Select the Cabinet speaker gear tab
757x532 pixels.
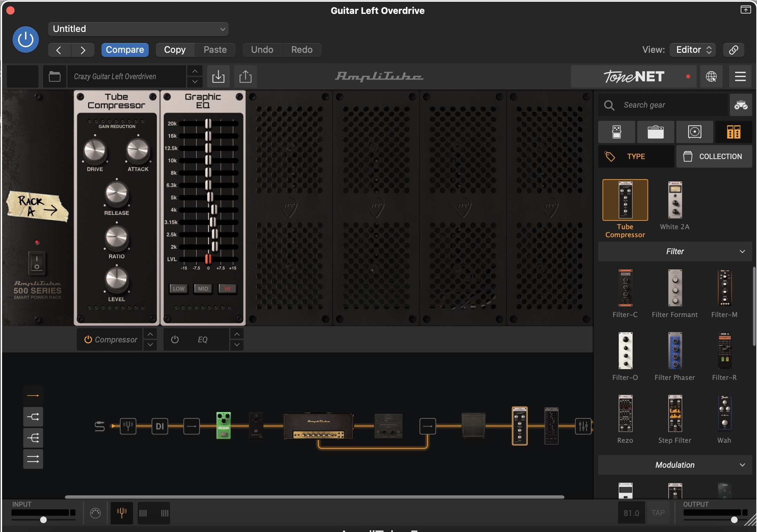[x=694, y=132]
